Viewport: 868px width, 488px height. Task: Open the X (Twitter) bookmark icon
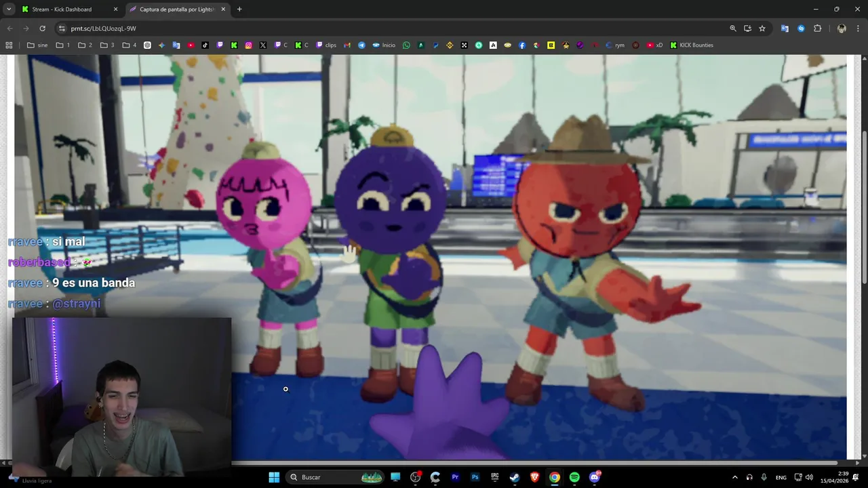point(263,45)
